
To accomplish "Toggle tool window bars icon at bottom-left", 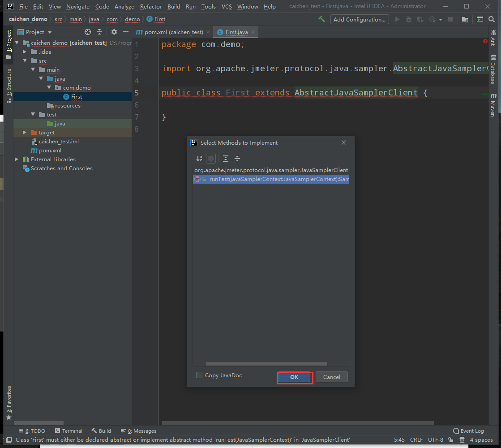I will point(9,440).
